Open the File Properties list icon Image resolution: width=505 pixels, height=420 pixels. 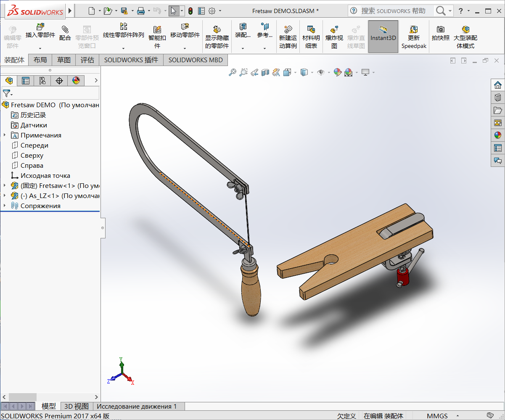point(201,11)
